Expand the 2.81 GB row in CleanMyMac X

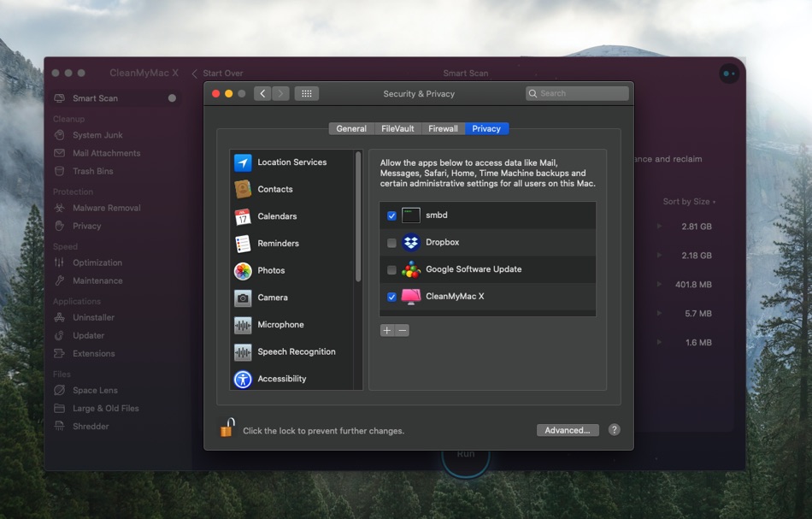pyautogui.click(x=659, y=227)
